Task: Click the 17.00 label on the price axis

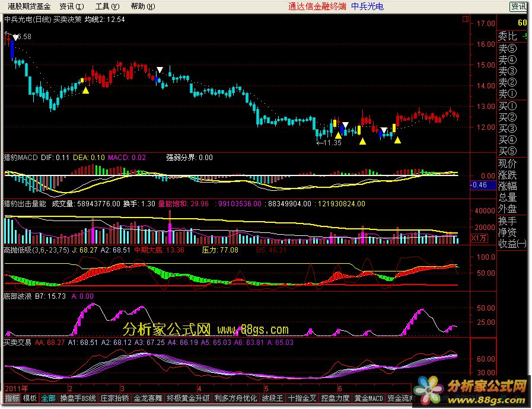Action: (x=486, y=23)
